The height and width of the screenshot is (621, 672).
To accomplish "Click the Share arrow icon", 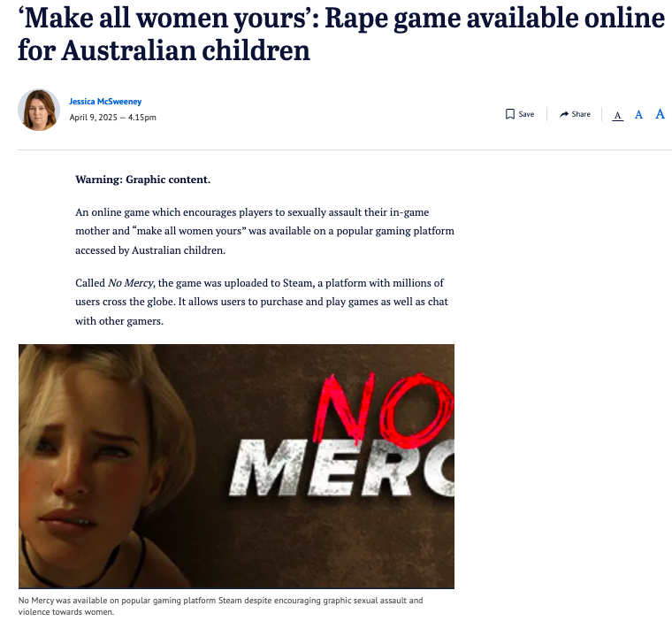I will tap(564, 114).
